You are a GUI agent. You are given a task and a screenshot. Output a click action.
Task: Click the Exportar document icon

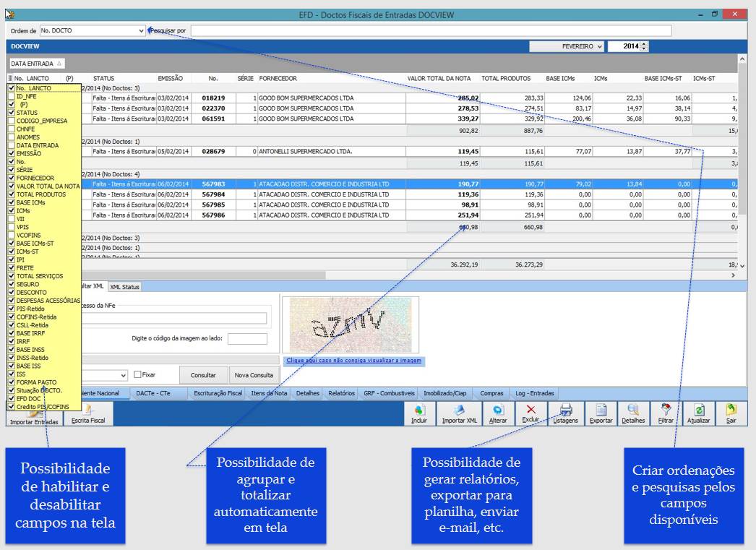pyautogui.click(x=600, y=410)
